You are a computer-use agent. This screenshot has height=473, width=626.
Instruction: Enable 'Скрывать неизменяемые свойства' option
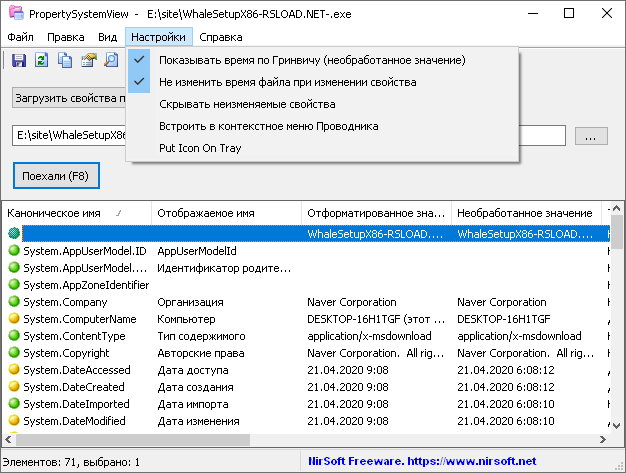point(322,104)
